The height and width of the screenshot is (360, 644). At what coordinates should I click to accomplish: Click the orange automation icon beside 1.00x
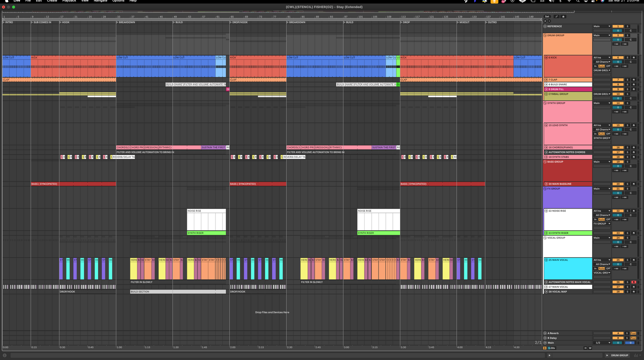coord(545,348)
